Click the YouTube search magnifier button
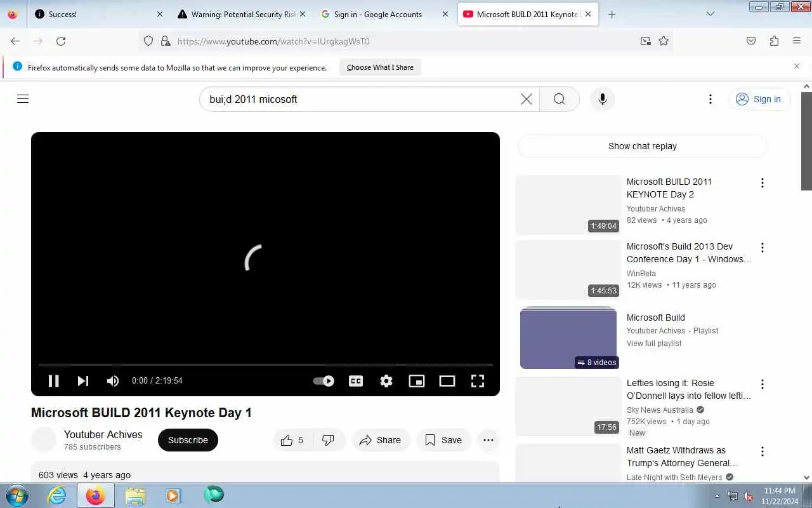 click(x=560, y=99)
